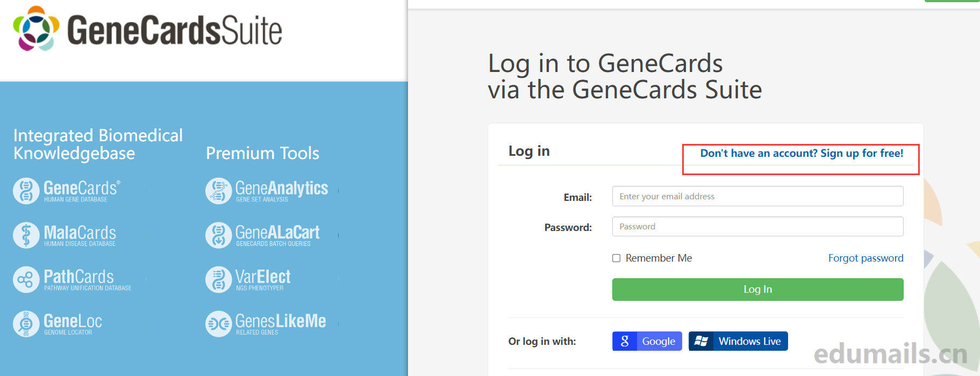Screen dimensions: 980x376
Task: Click the GenesLikeMe related genes icon
Action: point(219,324)
